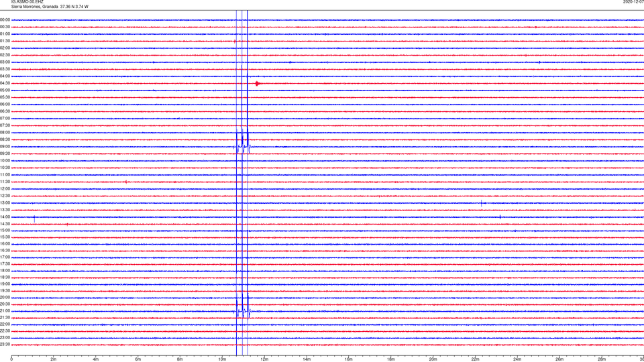Viewport: 644px width, 362px height.
Task: Select the 04:30 trace time label
Action: coord(5,83)
